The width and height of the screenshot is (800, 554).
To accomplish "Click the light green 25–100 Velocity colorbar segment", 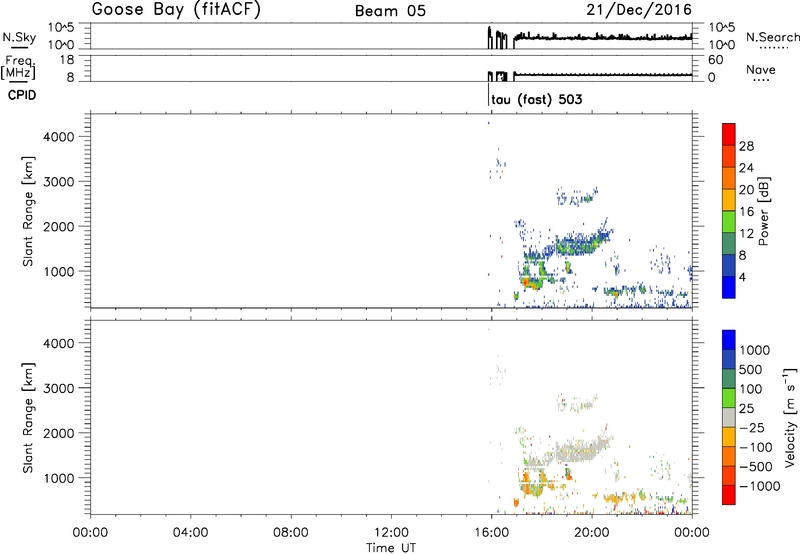I will tap(729, 398).
